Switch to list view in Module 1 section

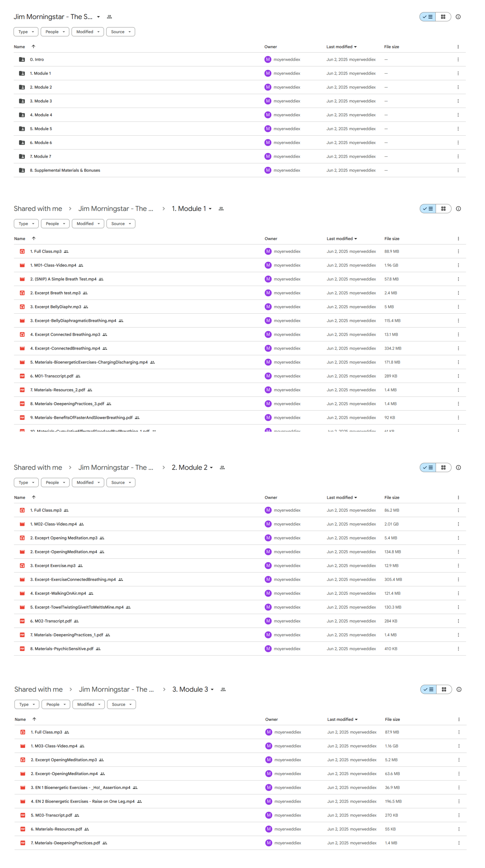(x=428, y=209)
